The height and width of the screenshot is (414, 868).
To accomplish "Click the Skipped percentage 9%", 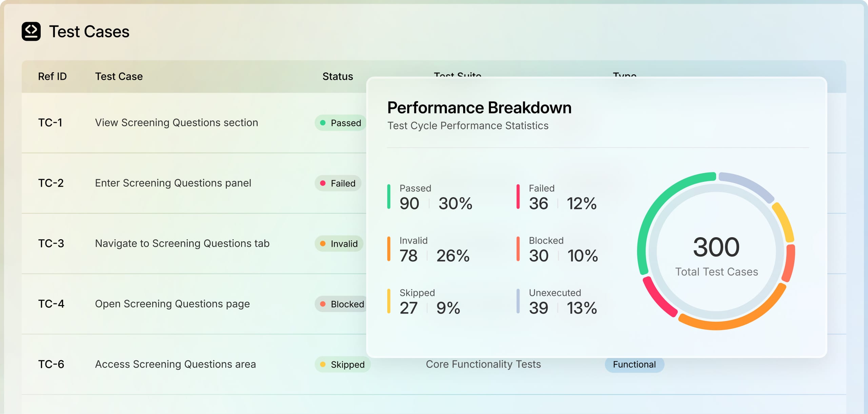I will point(448,308).
